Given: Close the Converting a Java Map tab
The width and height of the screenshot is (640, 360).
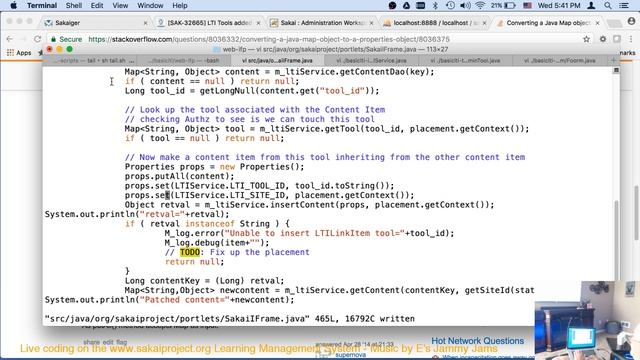Looking at the screenshot, I should [598, 23].
